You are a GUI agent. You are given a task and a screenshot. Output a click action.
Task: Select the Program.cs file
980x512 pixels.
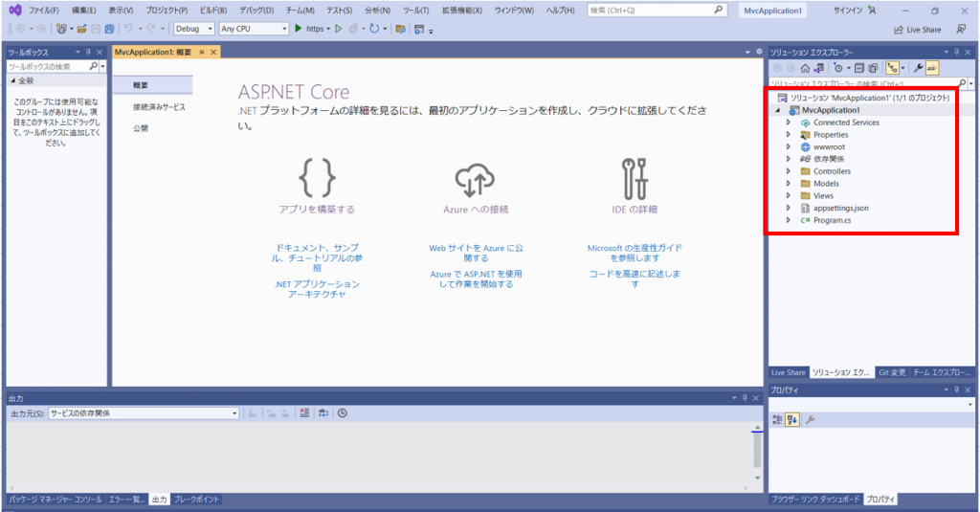832,220
